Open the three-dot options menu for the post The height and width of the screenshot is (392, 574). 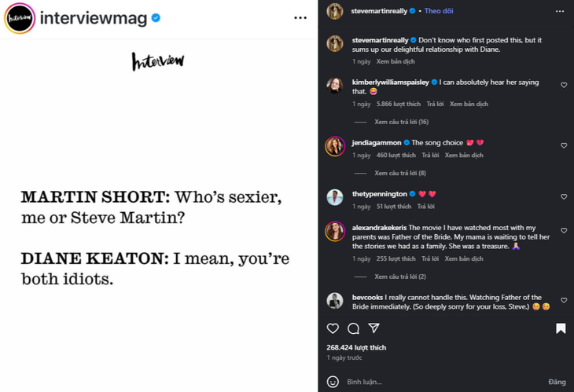point(560,11)
